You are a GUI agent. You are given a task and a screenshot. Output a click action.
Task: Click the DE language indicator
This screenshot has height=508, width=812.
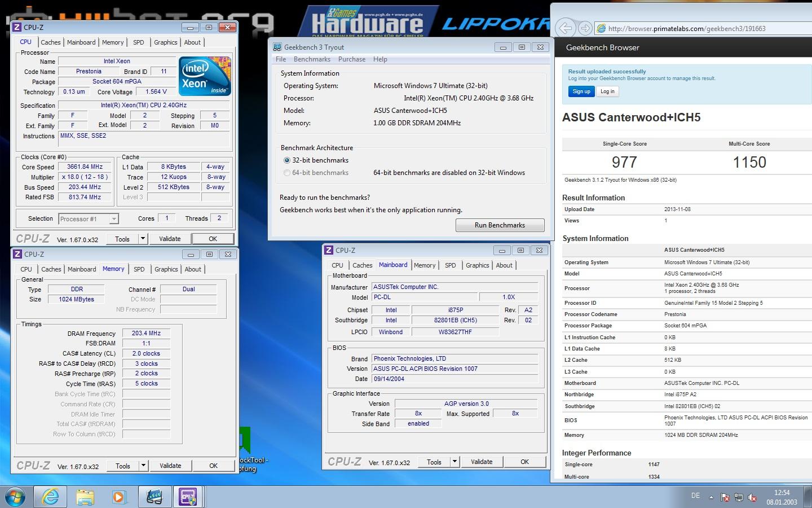click(x=695, y=496)
